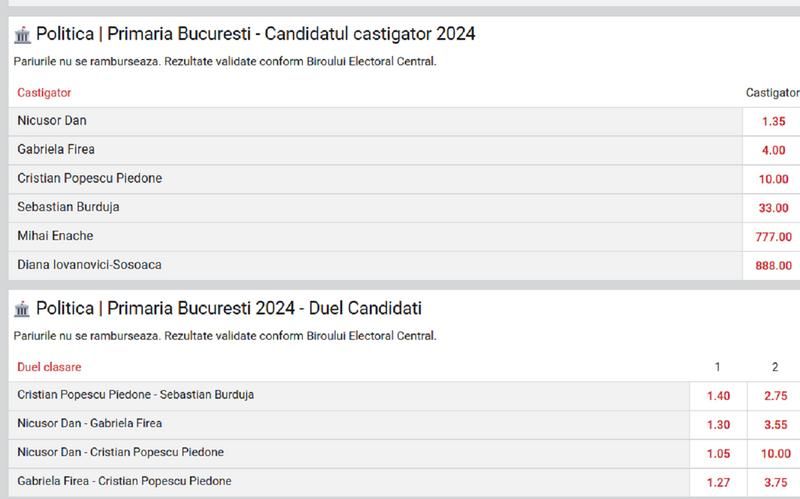Select 1.30 for Nicusor Dan - Gabriela Firea

tap(718, 424)
